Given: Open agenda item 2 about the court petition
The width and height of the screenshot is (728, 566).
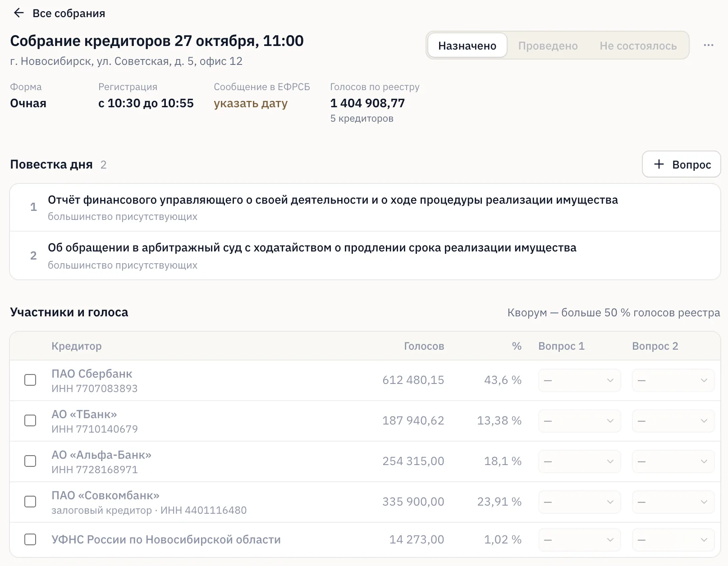Looking at the screenshot, I should click(365, 256).
